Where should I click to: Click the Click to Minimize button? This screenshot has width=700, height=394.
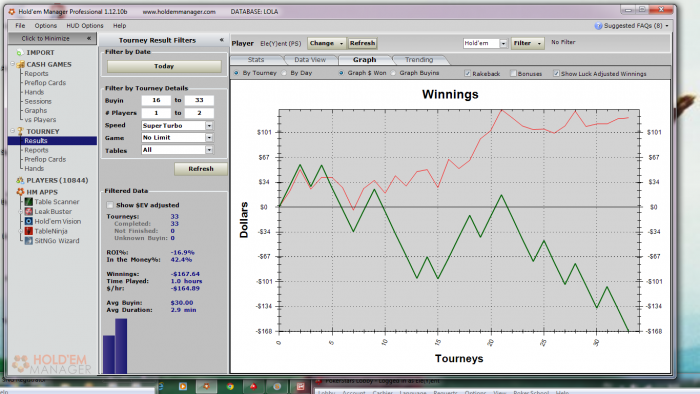click(x=52, y=38)
